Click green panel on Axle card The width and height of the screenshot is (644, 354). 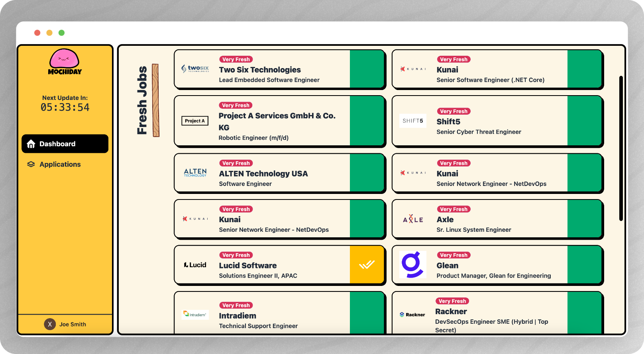pos(585,219)
